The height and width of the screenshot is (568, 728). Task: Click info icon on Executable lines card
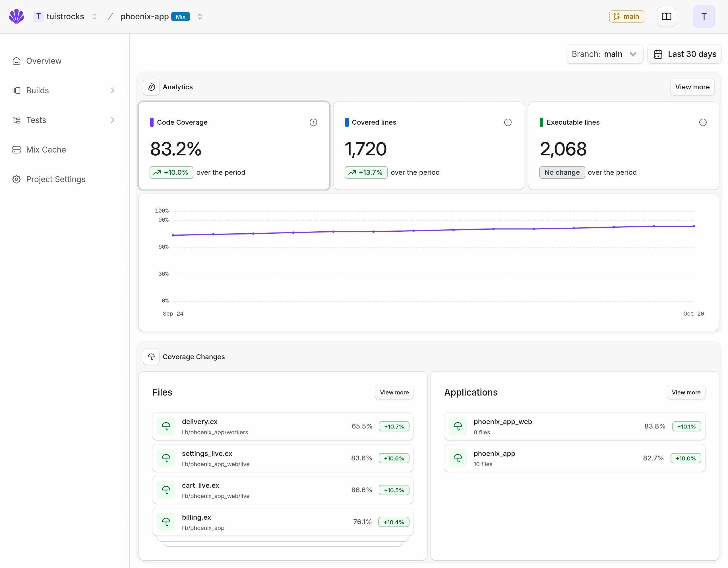(703, 122)
